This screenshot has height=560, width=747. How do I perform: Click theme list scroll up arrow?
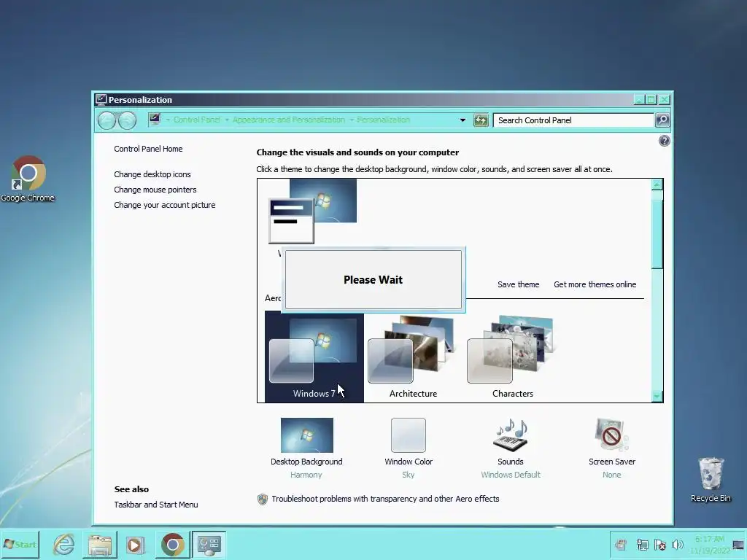point(657,184)
